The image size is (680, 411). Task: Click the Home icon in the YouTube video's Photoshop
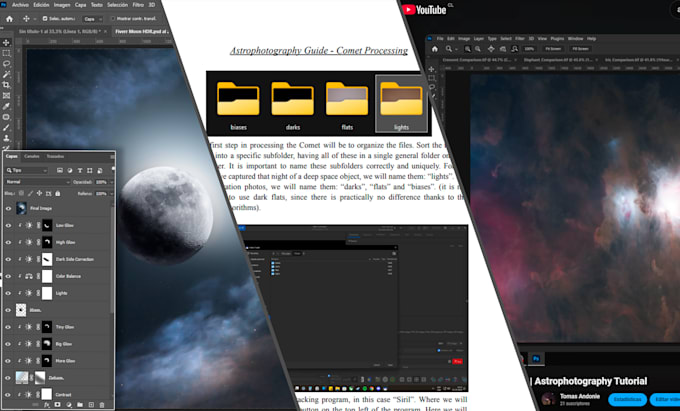tap(435, 49)
